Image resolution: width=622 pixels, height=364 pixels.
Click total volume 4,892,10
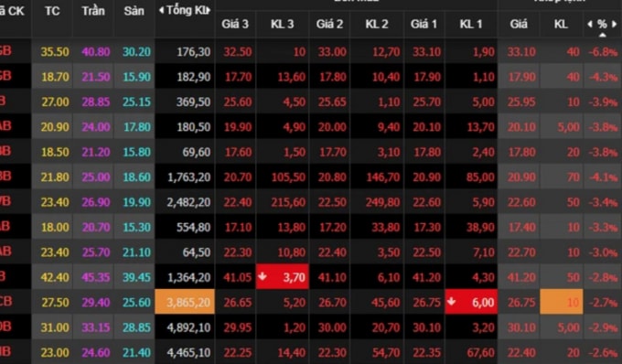tap(188, 327)
